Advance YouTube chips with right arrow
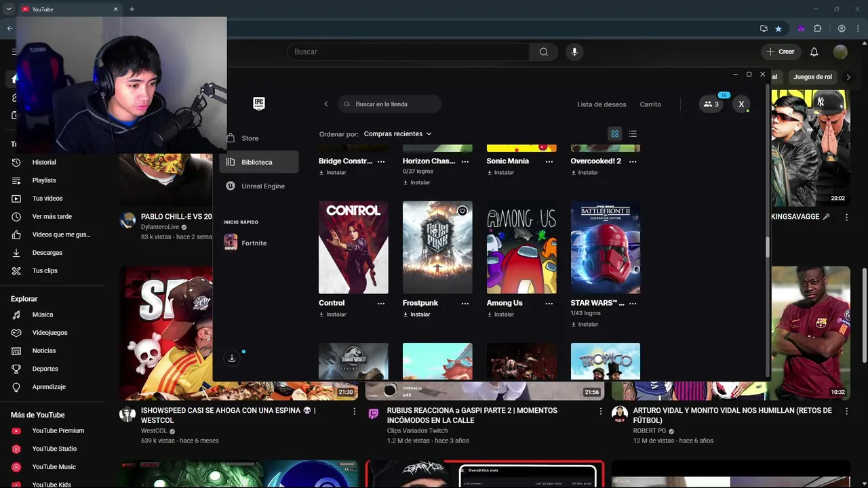Image resolution: width=868 pixels, height=488 pixels. pyautogui.click(x=848, y=77)
